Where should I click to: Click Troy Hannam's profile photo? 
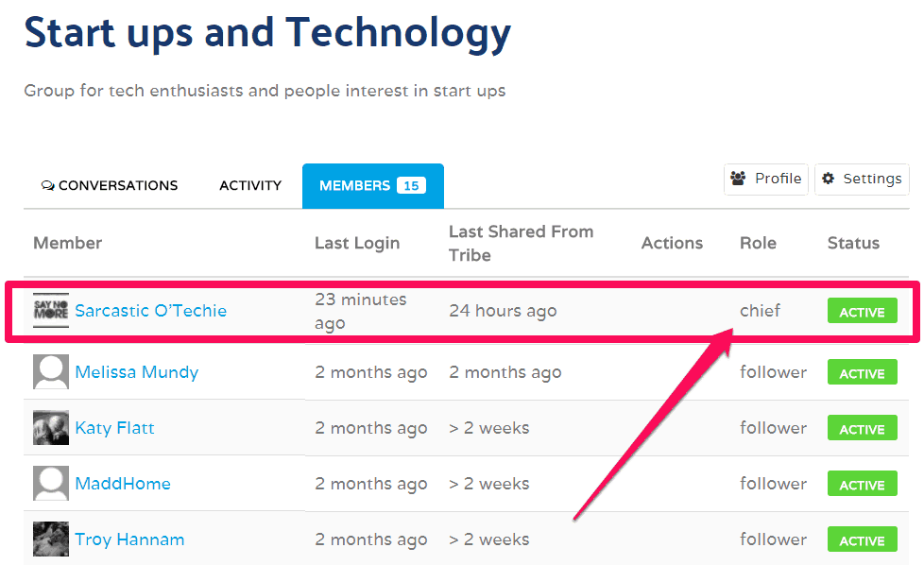[x=51, y=539]
